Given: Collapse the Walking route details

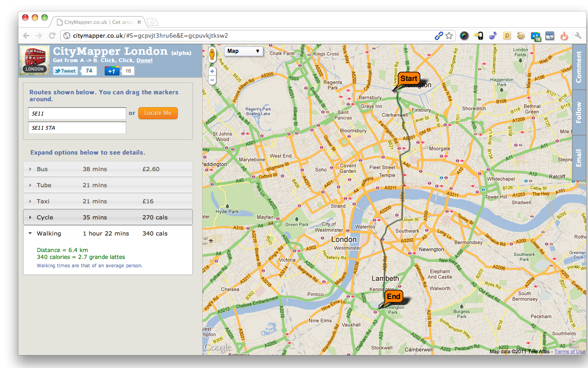Looking at the screenshot, I should pyautogui.click(x=108, y=233).
